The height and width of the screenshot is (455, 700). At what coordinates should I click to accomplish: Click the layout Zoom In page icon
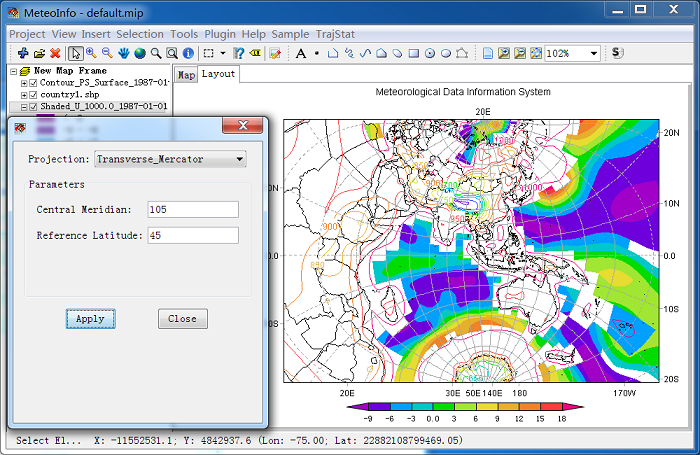[504, 54]
